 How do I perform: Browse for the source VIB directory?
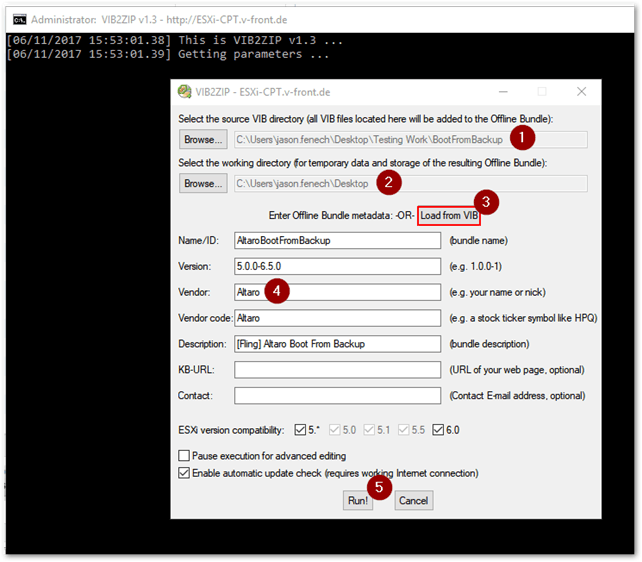pos(203,140)
